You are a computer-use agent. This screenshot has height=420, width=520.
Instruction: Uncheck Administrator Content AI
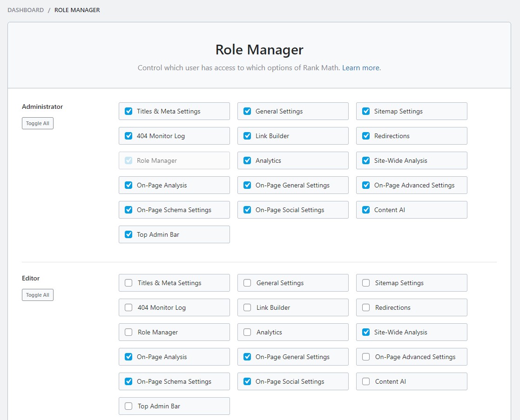(x=366, y=210)
